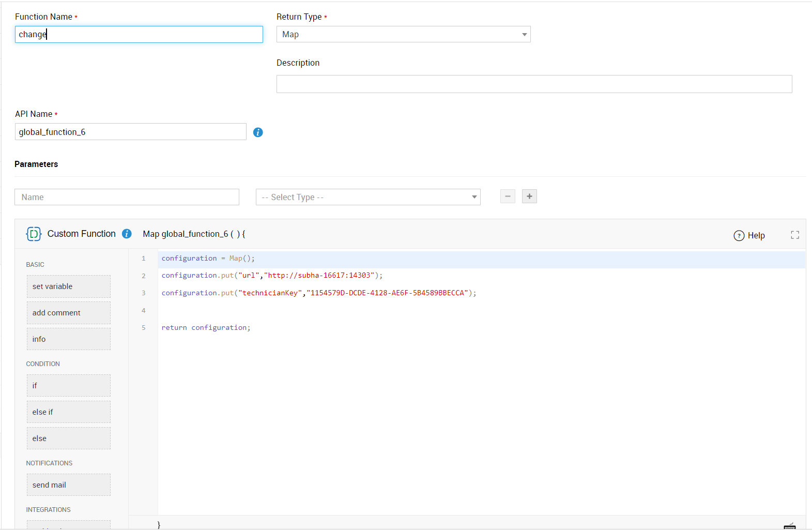
Task: Click the info icon beside API Name field
Action: point(258,132)
